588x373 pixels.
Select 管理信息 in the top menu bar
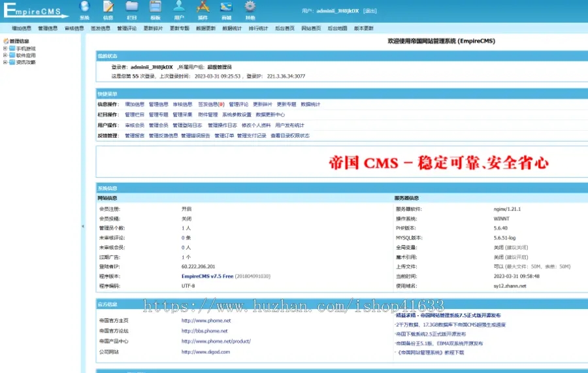[x=48, y=28]
